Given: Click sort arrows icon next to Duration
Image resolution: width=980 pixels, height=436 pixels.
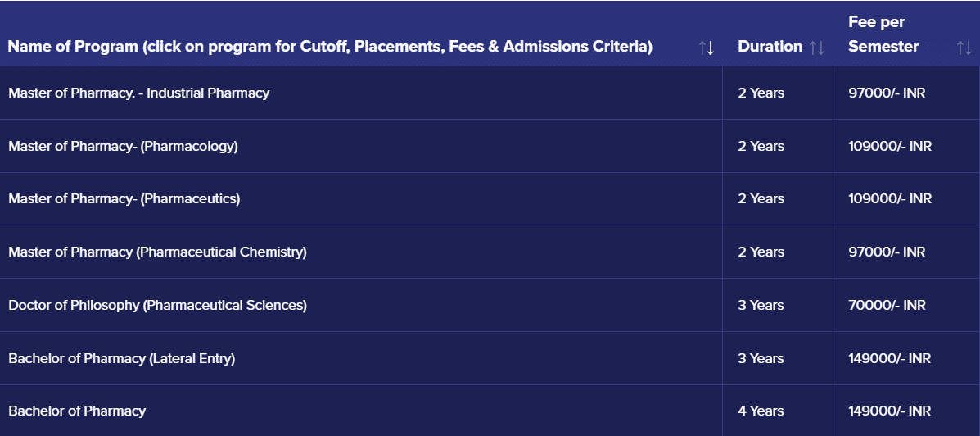Looking at the screenshot, I should [816, 48].
